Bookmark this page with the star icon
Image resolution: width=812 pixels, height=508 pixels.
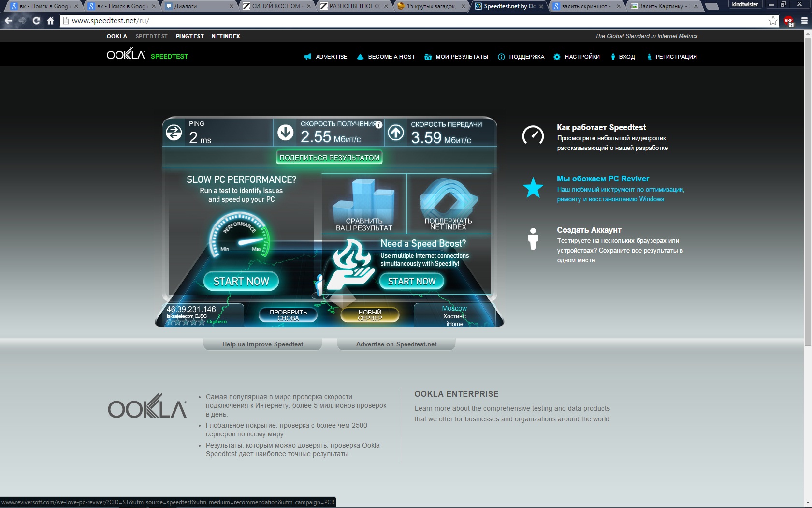[x=773, y=21]
